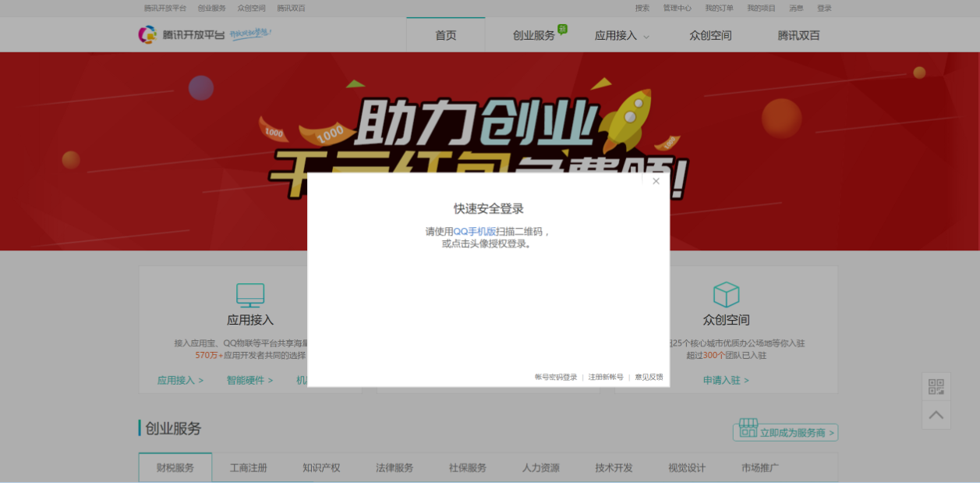The height and width of the screenshot is (483, 980).
Task: Click the QQ手机版 link in login dialog
Action: point(475,232)
